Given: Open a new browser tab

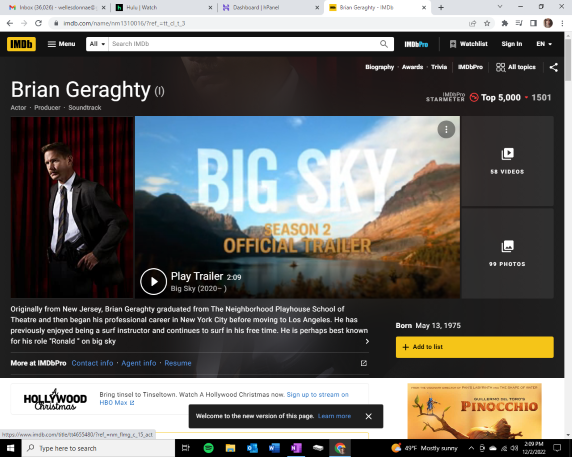Looking at the screenshot, I should point(441,7).
